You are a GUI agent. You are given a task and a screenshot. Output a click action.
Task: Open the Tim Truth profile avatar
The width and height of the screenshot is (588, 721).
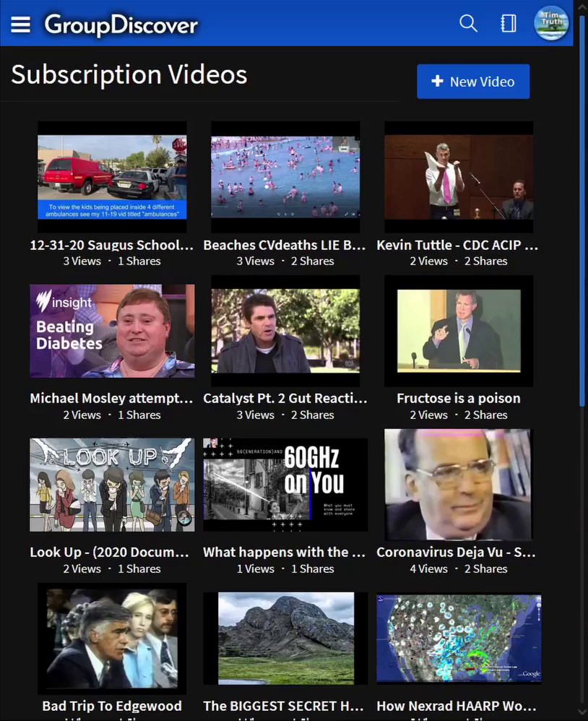point(551,23)
